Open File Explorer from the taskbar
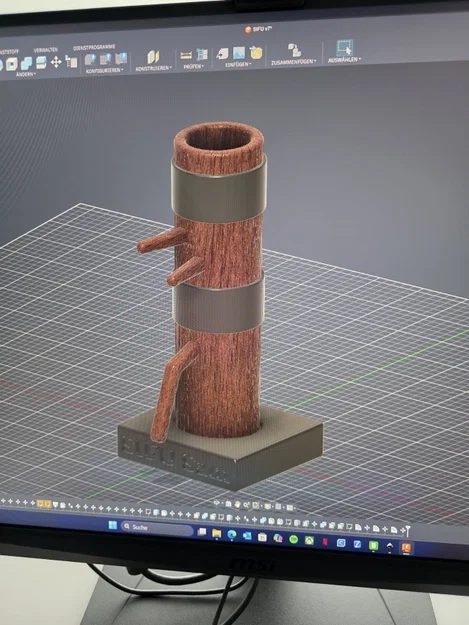 216,533
